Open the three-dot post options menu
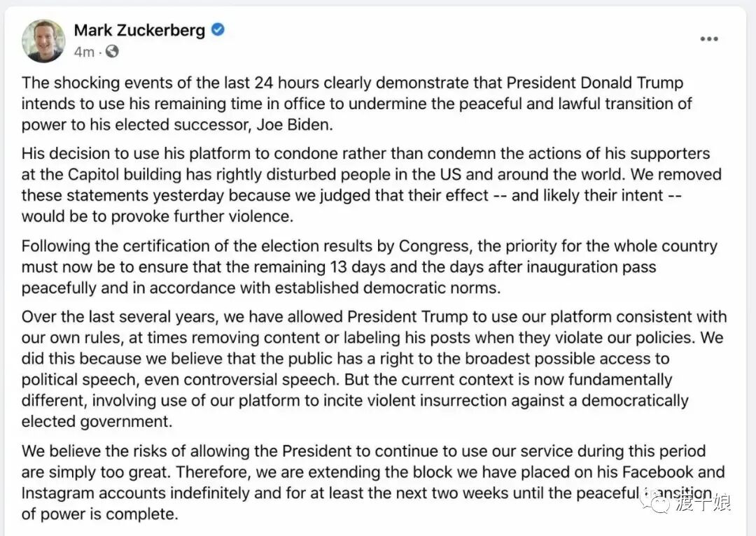 point(708,39)
